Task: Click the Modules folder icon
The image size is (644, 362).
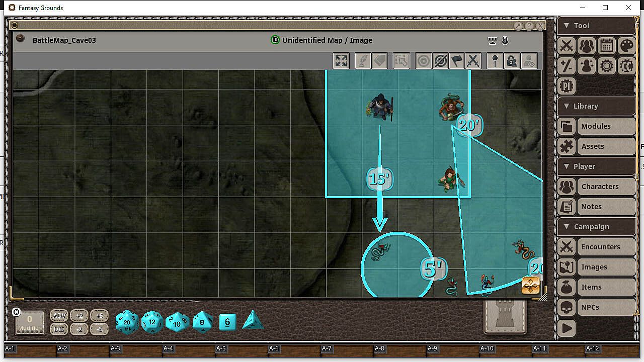Action: [x=567, y=126]
